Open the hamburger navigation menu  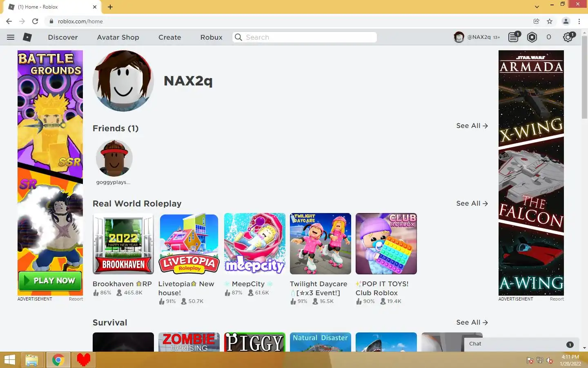(11, 37)
